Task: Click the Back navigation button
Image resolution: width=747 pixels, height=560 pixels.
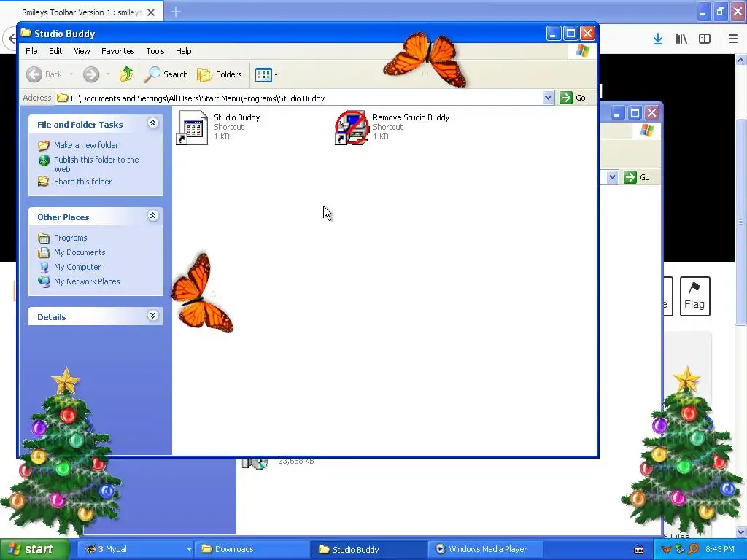Action: [x=44, y=74]
